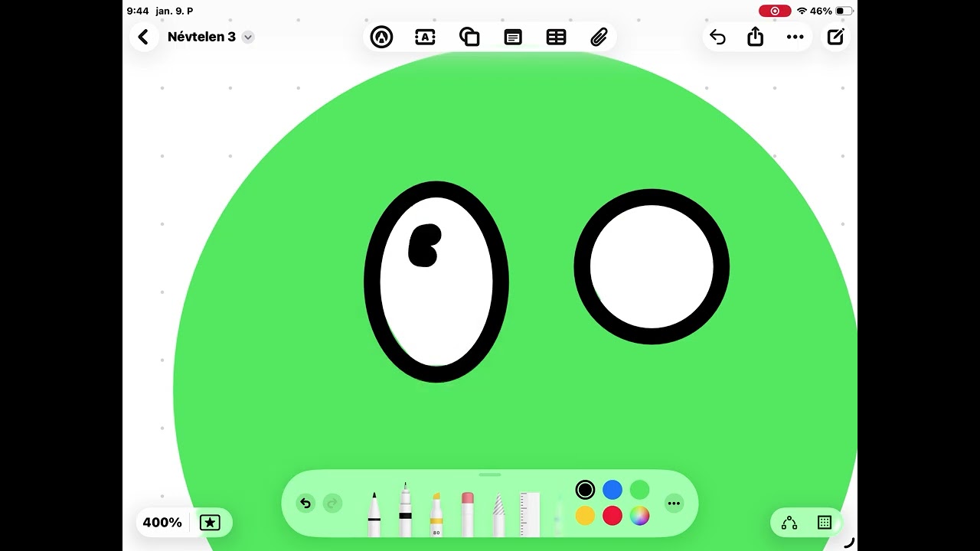Share the board with the share button
Screen dimensions: 980x551
pyautogui.click(x=756, y=37)
